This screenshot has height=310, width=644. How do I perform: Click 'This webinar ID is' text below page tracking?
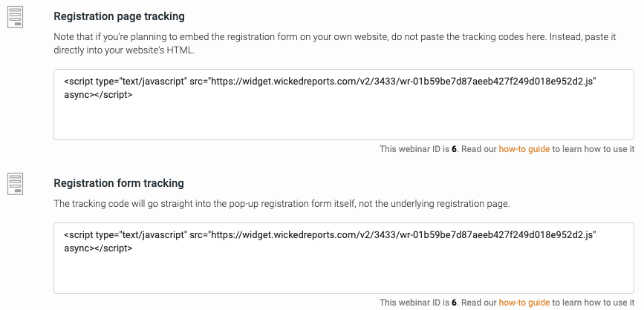tap(414, 149)
